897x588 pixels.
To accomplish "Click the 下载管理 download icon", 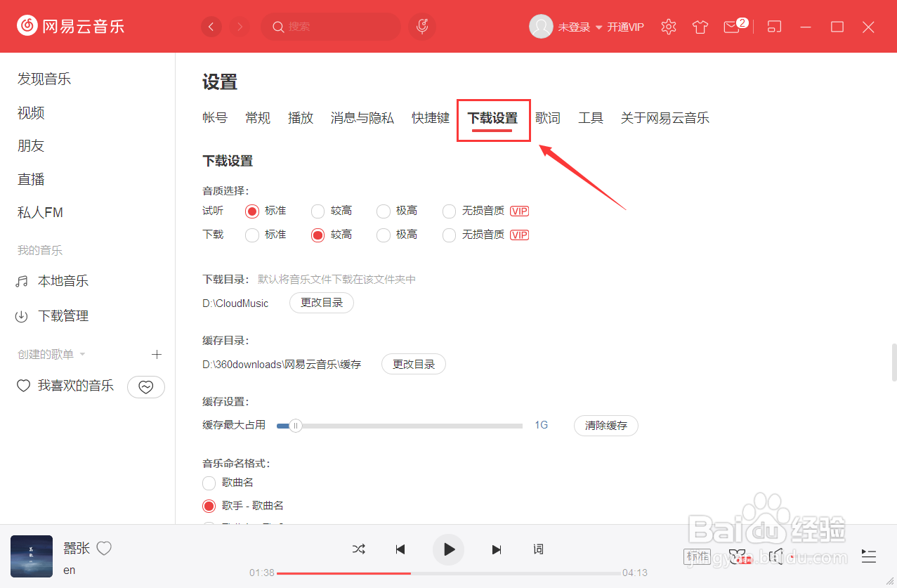I will [x=22, y=317].
